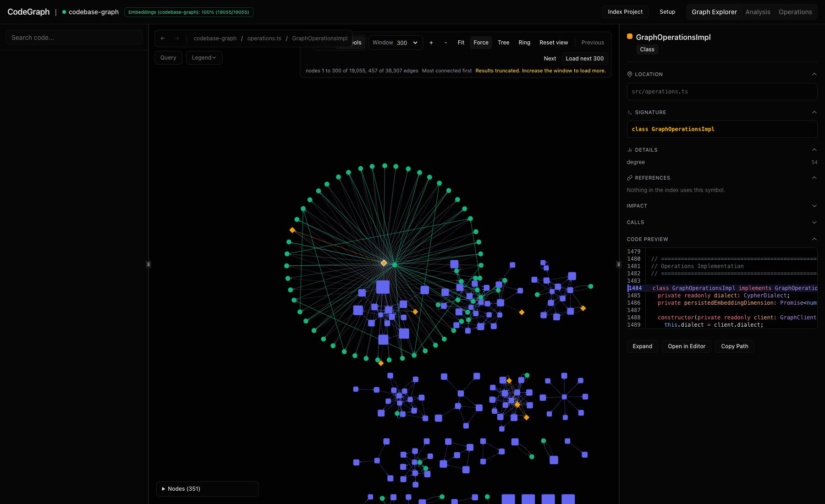The image size is (825, 504).
Task: Click the left panel resize grip handle
Action: pos(148,264)
